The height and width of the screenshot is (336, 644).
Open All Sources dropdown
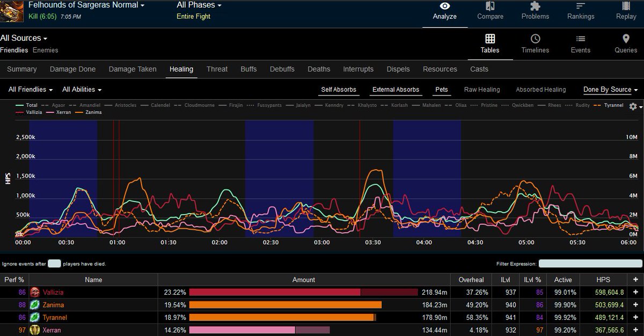pyautogui.click(x=24, y=38)
